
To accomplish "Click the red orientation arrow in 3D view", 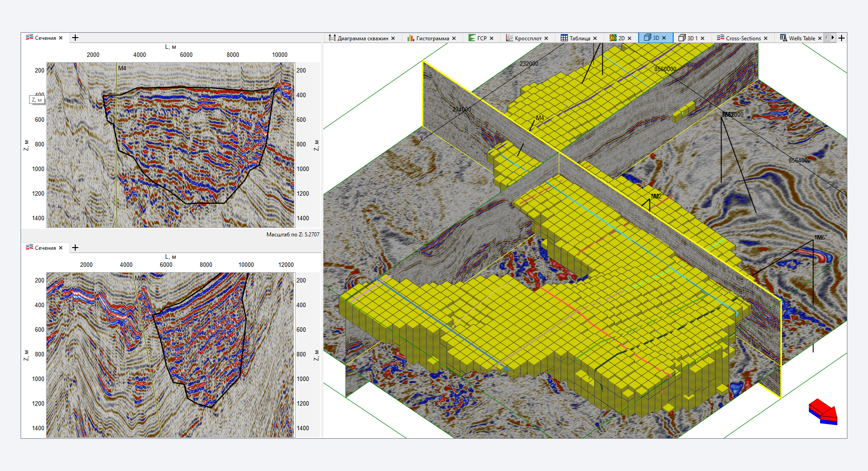I will (823, 412).
